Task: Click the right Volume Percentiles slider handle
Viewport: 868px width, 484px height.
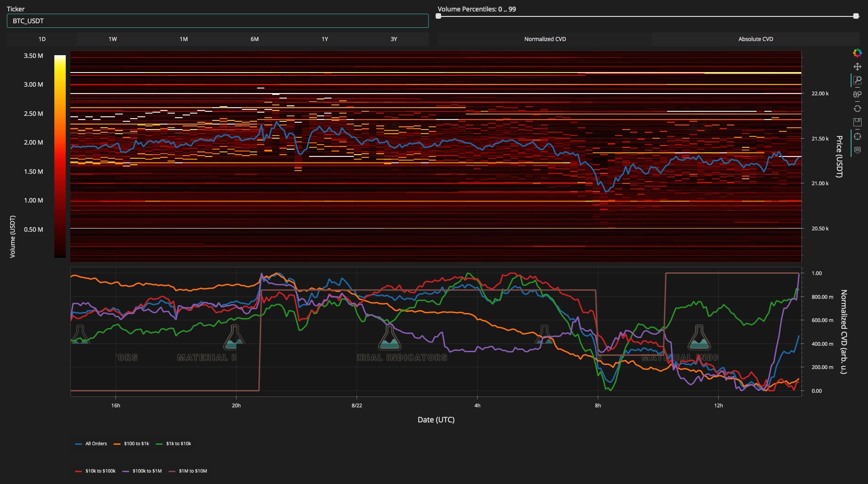Action: (856, 16)
